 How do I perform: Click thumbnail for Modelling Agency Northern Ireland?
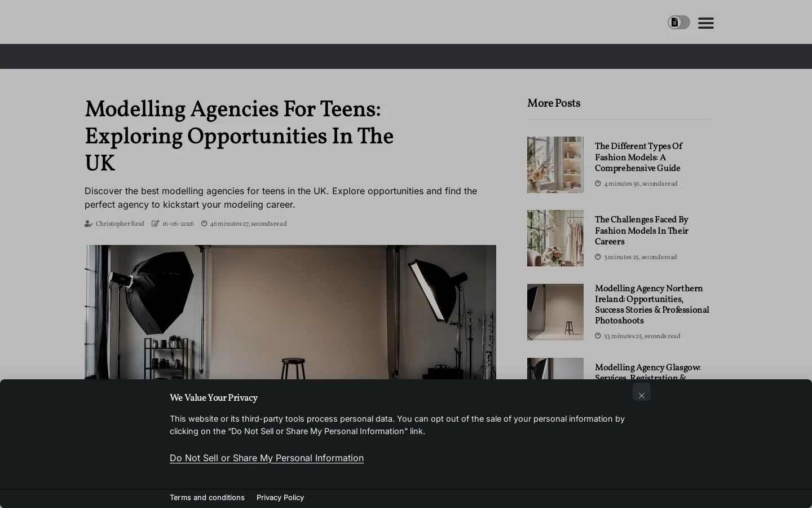[x=555, y=312]
